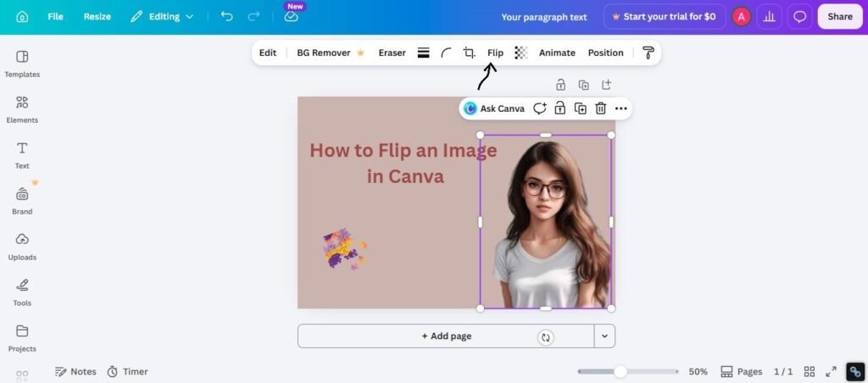868x383 pixels.
Task: Click the zoom slider handle
Action: 620,371
